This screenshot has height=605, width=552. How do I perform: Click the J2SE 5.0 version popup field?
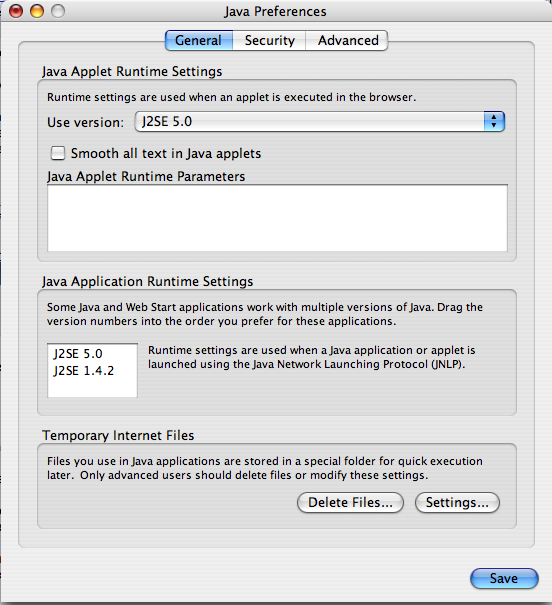pyautogui.click(x=319, y=122)
